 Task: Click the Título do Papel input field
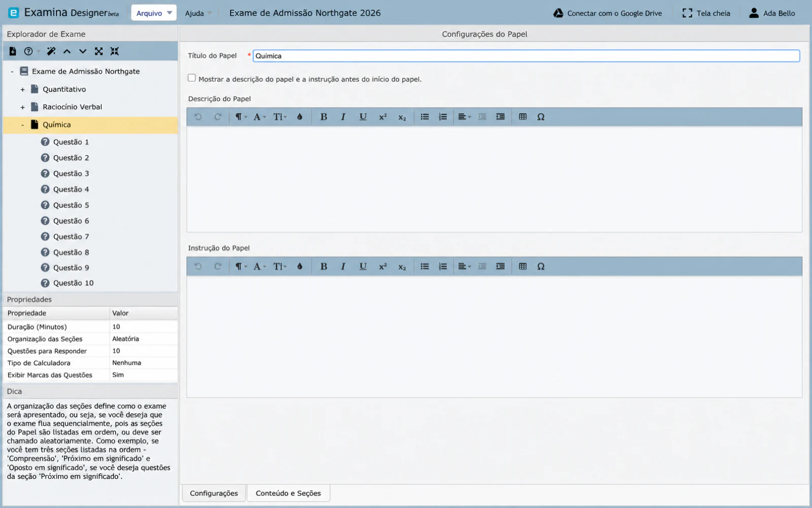[x=526, y=56]
